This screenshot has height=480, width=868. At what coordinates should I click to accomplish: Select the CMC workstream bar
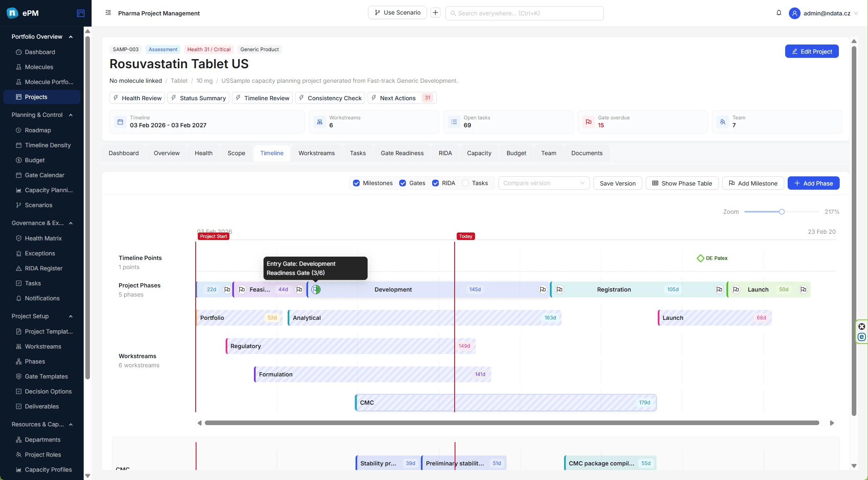point(505,403)
